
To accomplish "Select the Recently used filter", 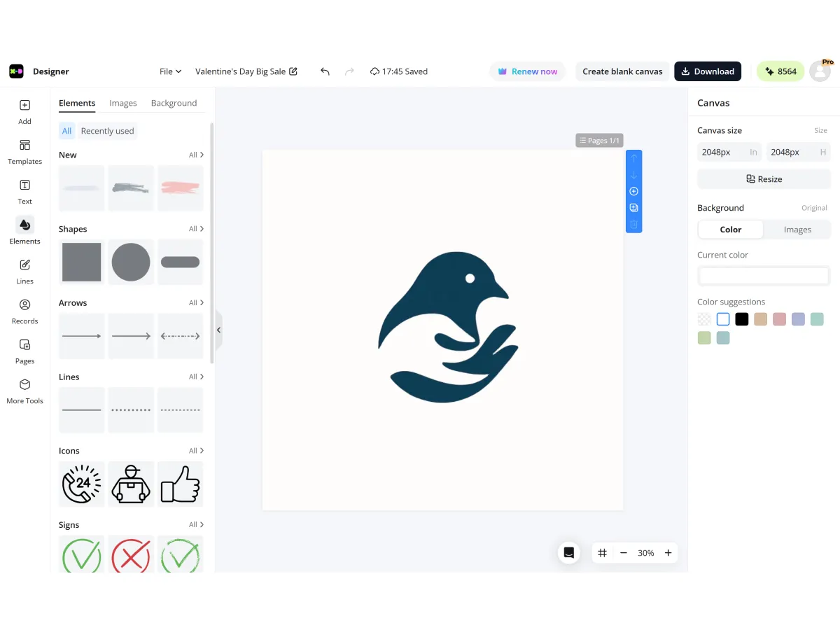I will (107, 131).
